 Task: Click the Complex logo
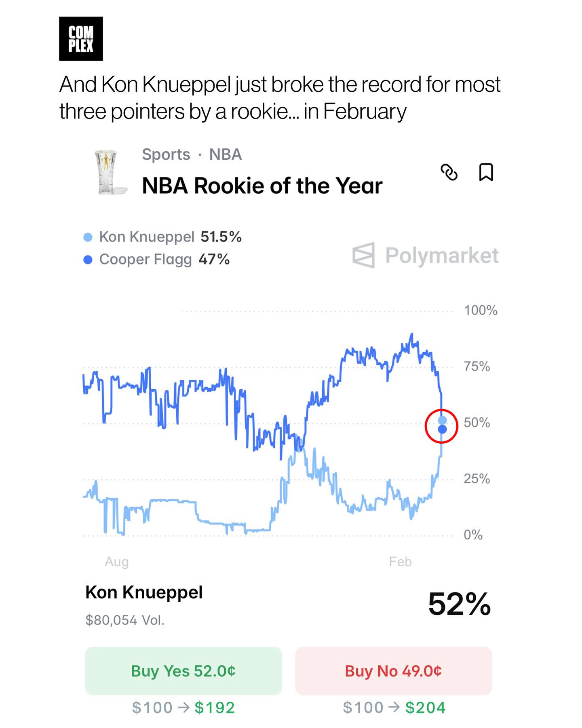(x=81, y=39)
